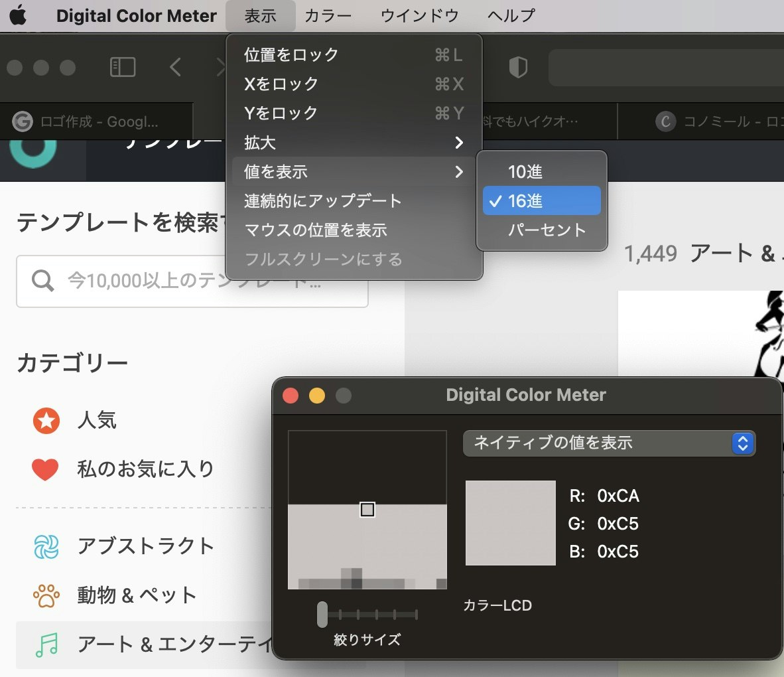Click the 絞りサイズ slider handle
This screenshot has height=677, width=784.
pyautogui.click(x=322, y=615)
